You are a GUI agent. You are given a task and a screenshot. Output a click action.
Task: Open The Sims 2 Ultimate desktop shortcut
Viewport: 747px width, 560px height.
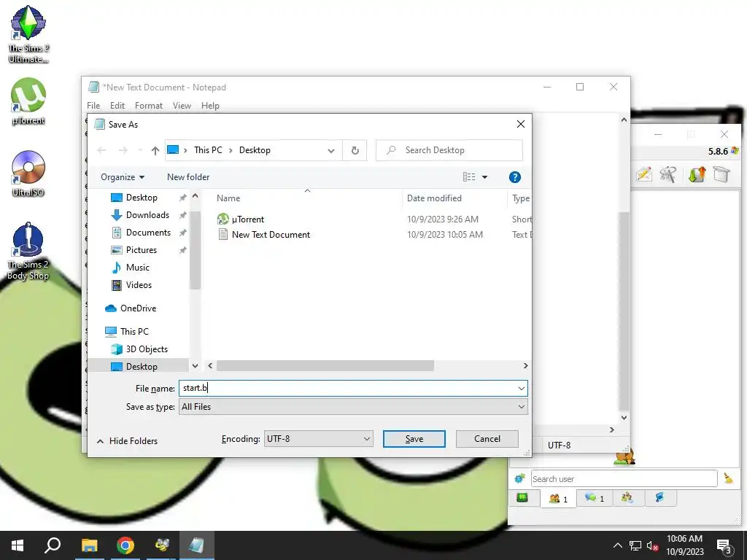point(28,34)
